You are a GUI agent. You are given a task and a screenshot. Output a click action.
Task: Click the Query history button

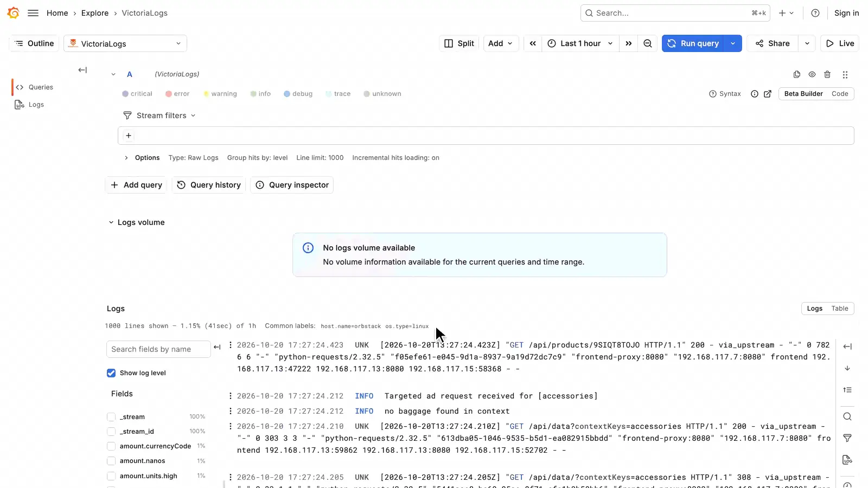click(209, 185)
